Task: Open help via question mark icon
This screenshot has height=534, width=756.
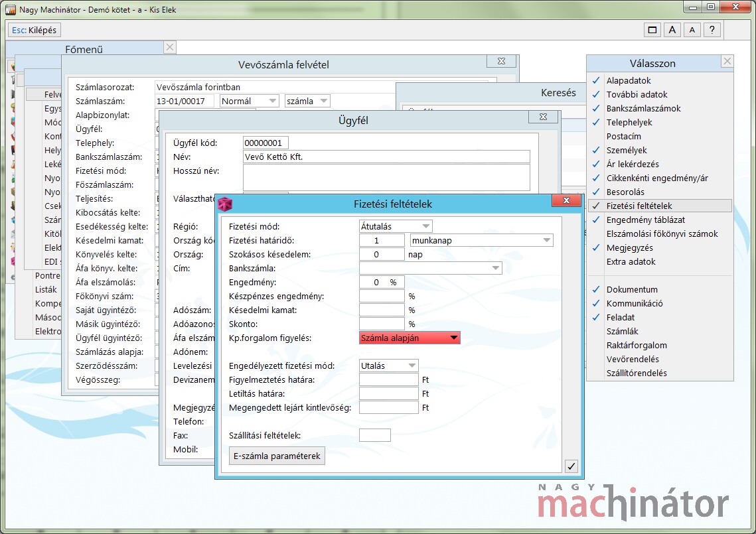Action: pos(712,30)
